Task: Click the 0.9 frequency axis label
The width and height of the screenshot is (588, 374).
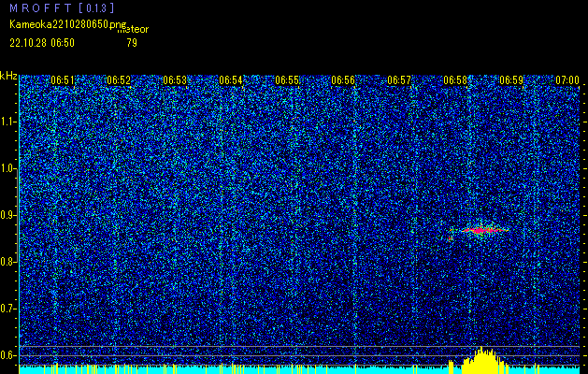Action: [7, 215]
